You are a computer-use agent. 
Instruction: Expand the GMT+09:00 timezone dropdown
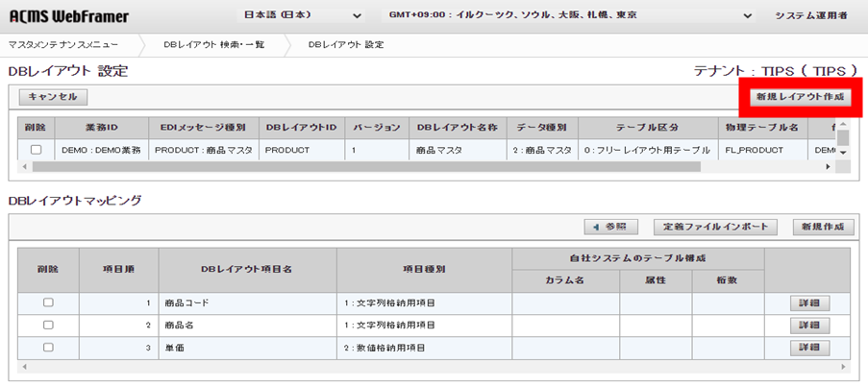click(x=571, y=16)
